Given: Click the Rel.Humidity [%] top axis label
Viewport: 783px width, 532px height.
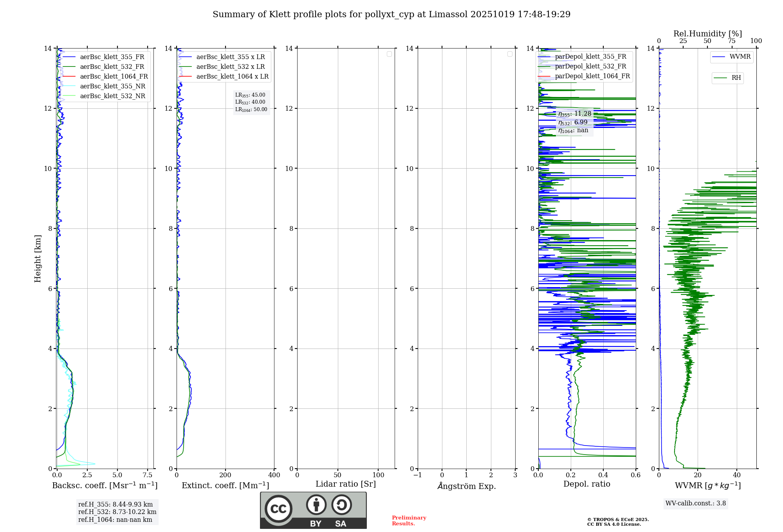Looking at the screenshot, I should (x=707, y=34).
